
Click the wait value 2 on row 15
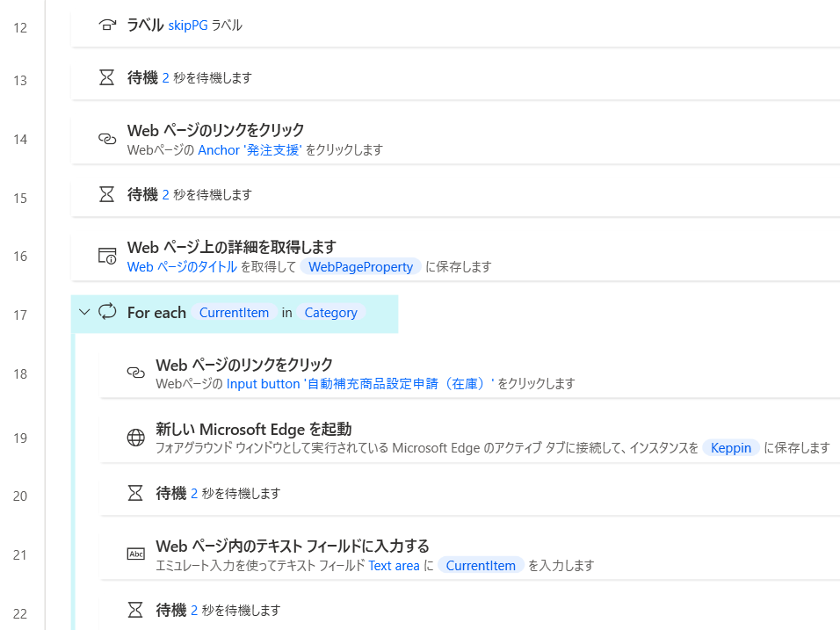pyautogui.click(x=165, y=195)
